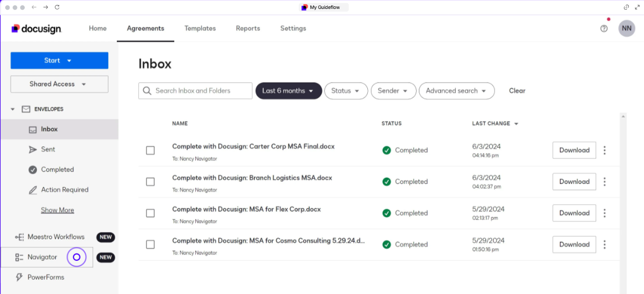Click green Completed status icon for Carter Corp
The image size is (644, 294).
pos(387,150)
